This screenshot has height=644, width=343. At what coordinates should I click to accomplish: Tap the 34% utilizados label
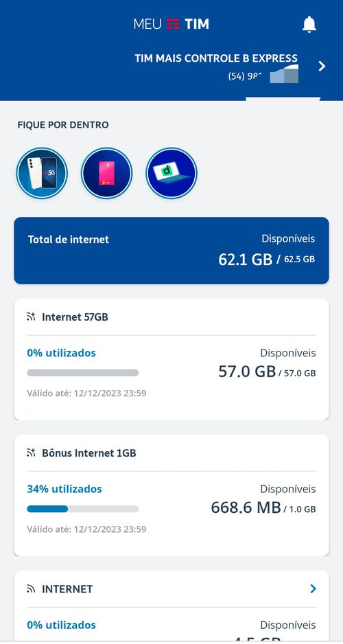point(64,489)
